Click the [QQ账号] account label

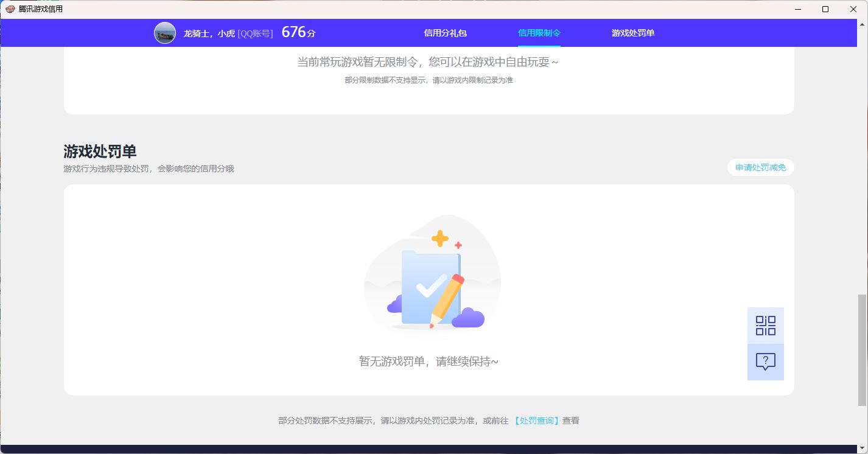point(255,33)
